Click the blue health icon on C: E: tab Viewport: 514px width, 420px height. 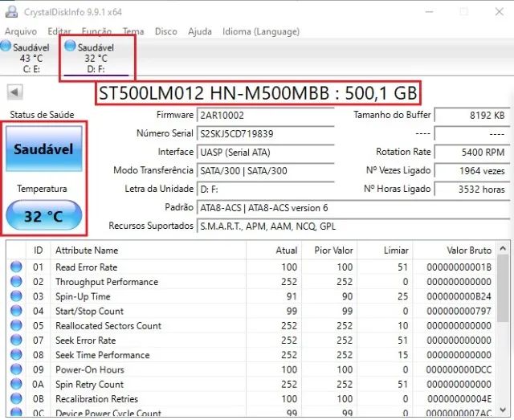click(x=6, y=46)
